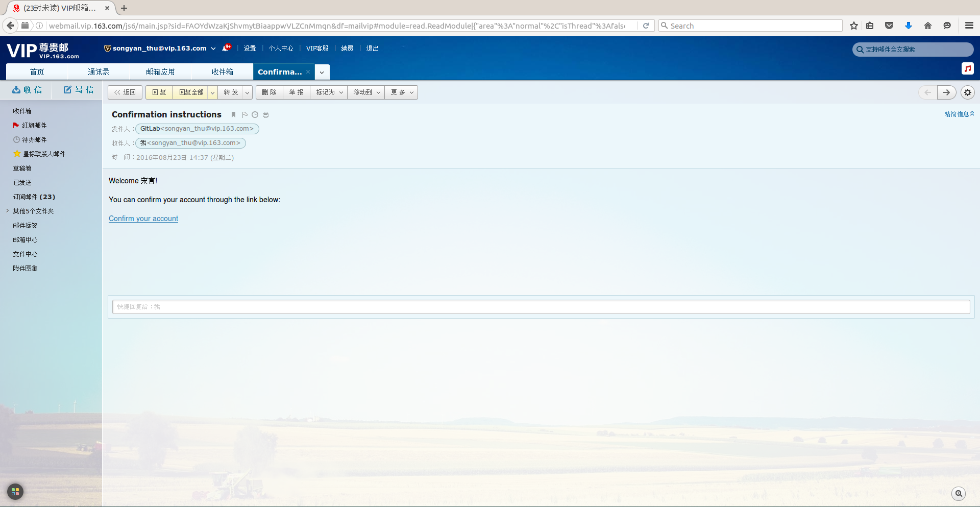Viewport: 980px width, 507px height.
Task: Click 写信 to compose mail
Action: [78, 90]
